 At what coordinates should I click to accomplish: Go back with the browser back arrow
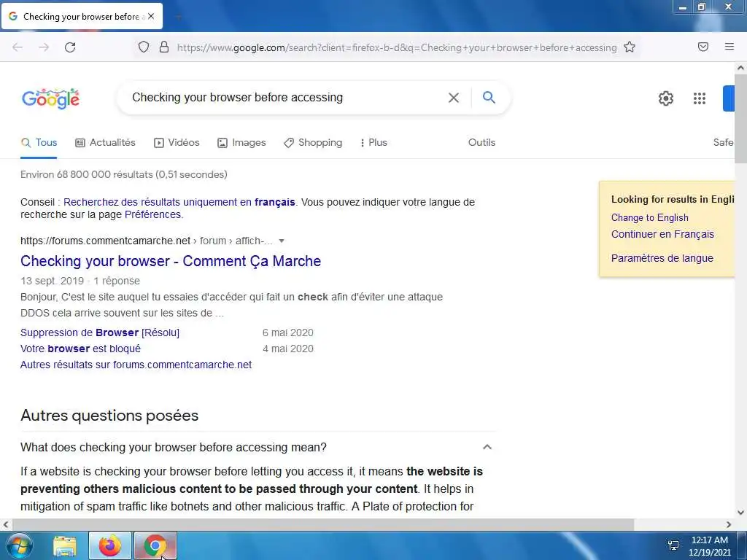(x=18, y=47)
